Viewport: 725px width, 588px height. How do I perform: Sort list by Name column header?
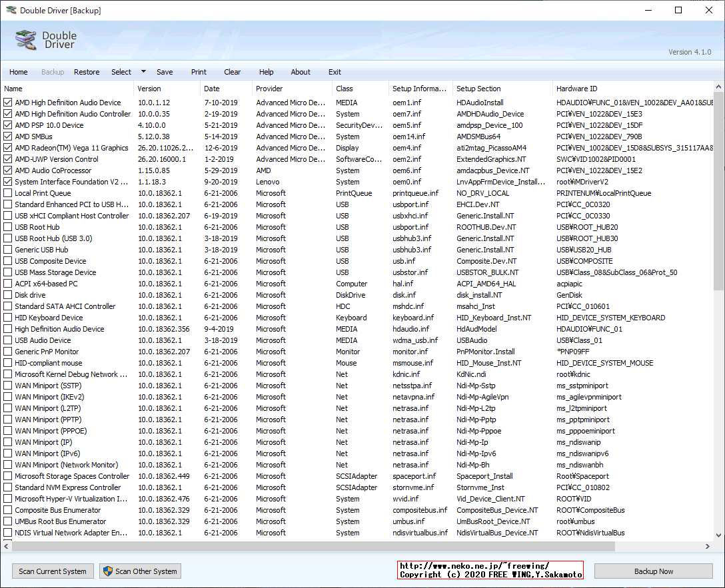(x=67, y=89)
